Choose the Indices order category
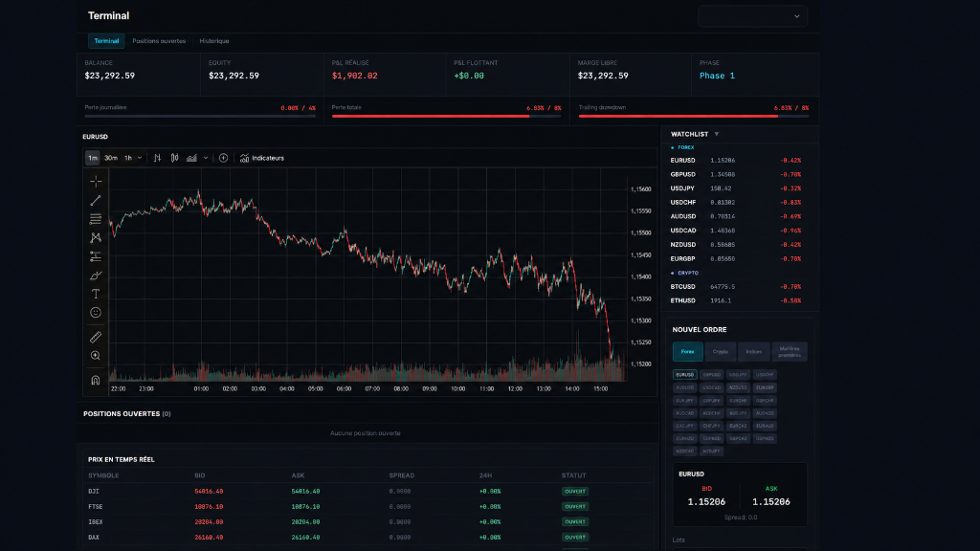The width and height of the screenshot is (980, 551). tap(754, 352)
